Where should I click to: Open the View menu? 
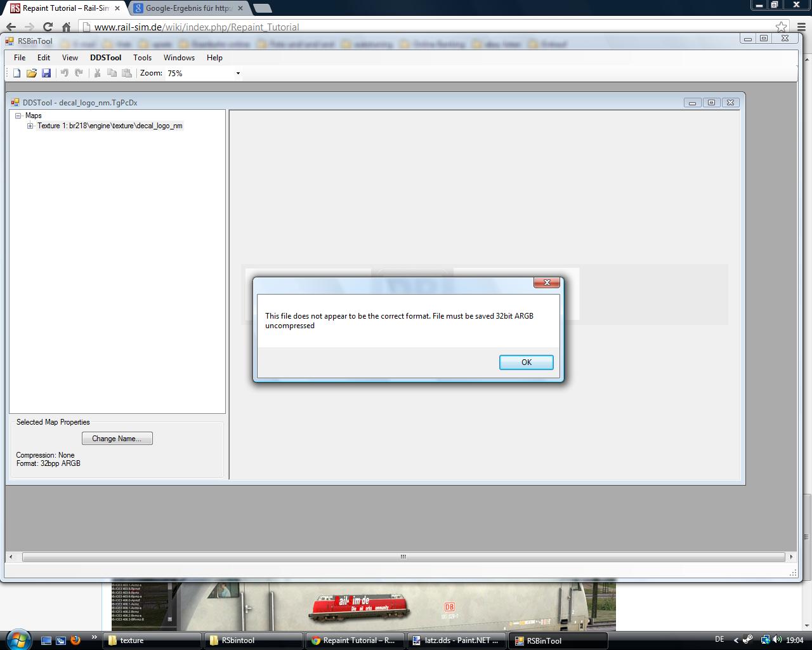[70, 57]
